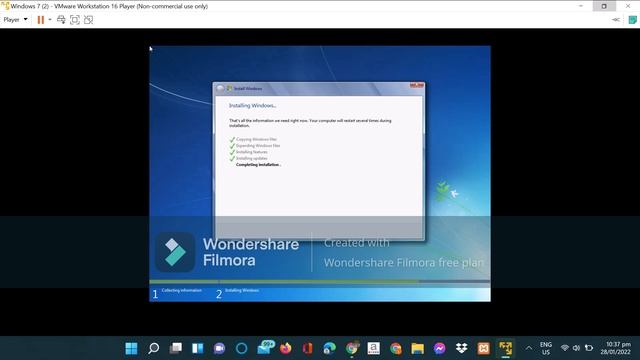This screenshot has width=640, height=360.
Task: Expand the arrow next to pause button
Action: click(x=50, y=20)
